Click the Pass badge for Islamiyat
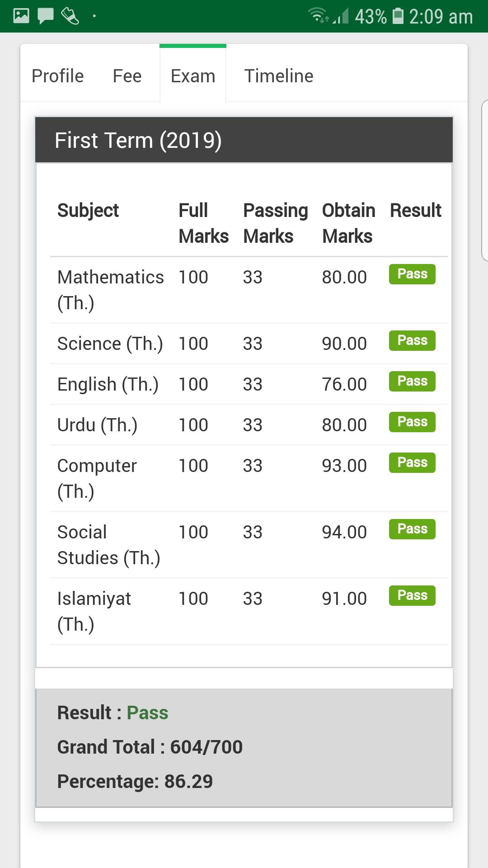 pyautogui.click(x=412, y=595)
